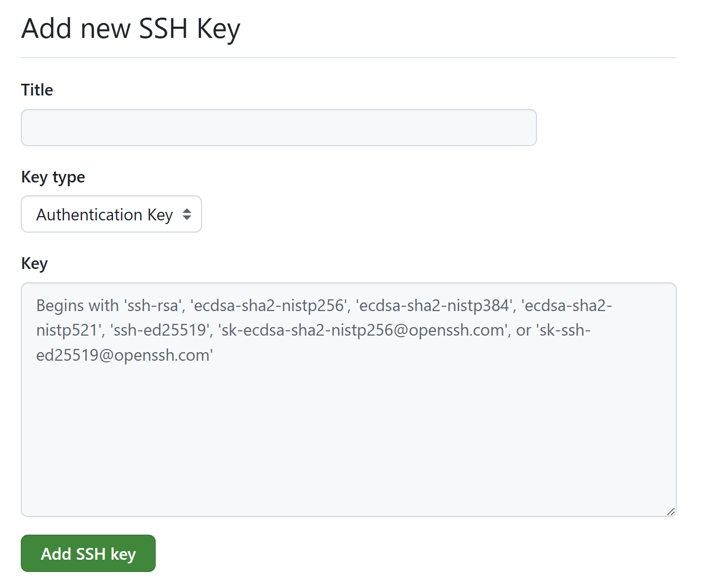The height and width of the screenshot is (588, 713).
Task: Click the Key label above textarea
Action: click(x=34, y=263)
